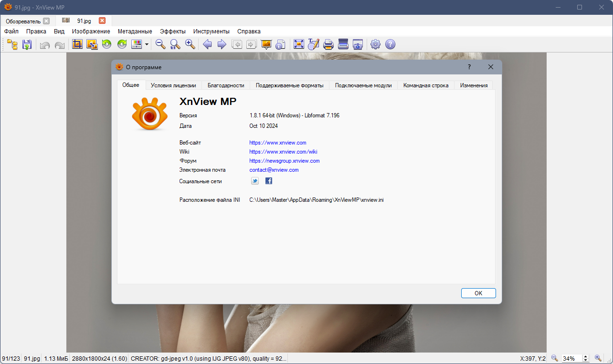Open the Изображение menu
613x364 pixels.
(91, 31)
